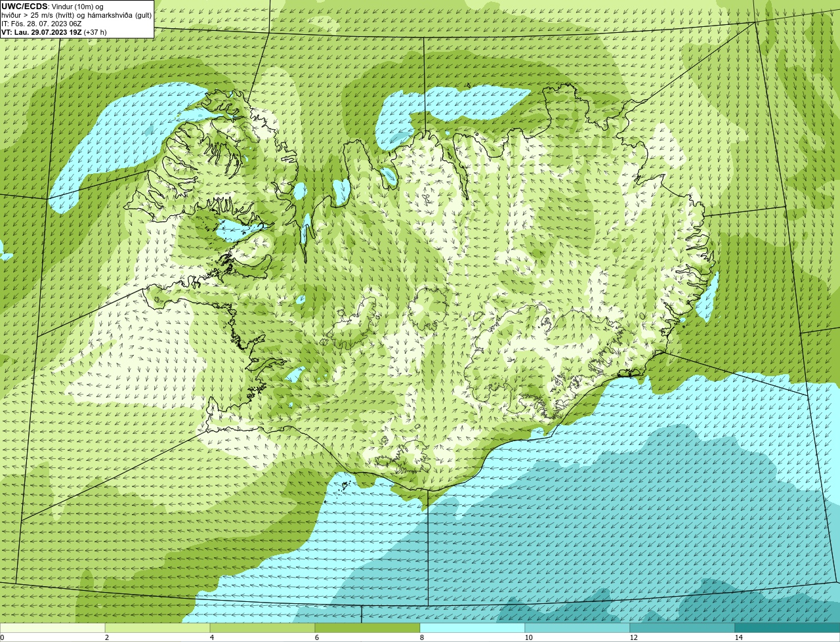Image resolution: width=840 pixels, height=642 pixels.
Task: Click the "14" label on the colour scale
Action: (x=738, y=637)
